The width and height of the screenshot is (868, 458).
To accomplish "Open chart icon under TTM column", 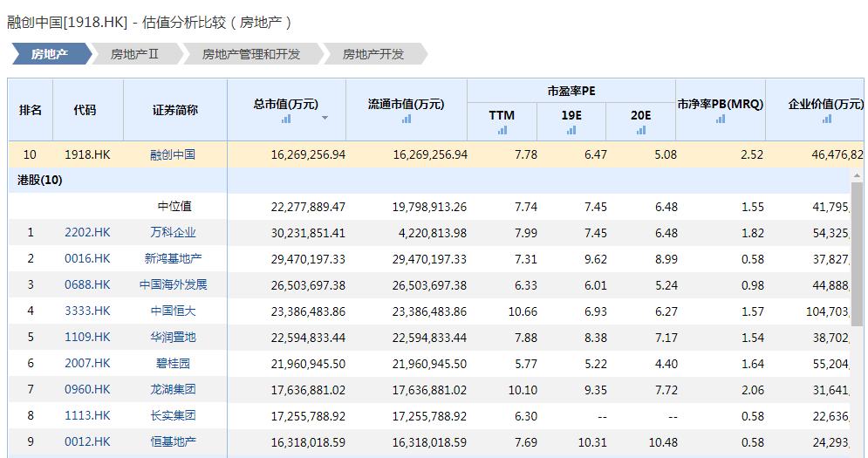I will (x=502, y=130).
